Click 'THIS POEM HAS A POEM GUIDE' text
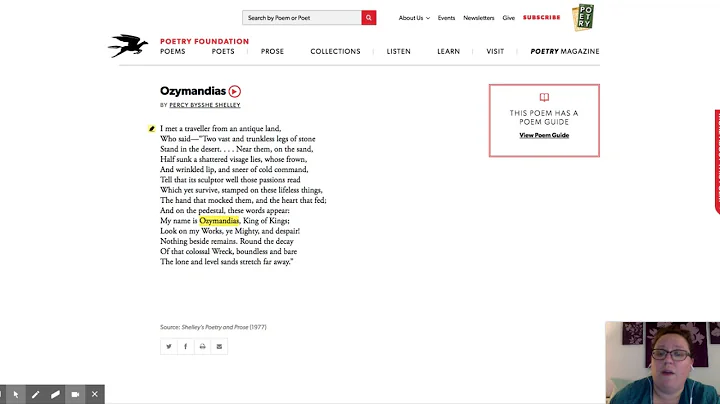 [544, 118]
